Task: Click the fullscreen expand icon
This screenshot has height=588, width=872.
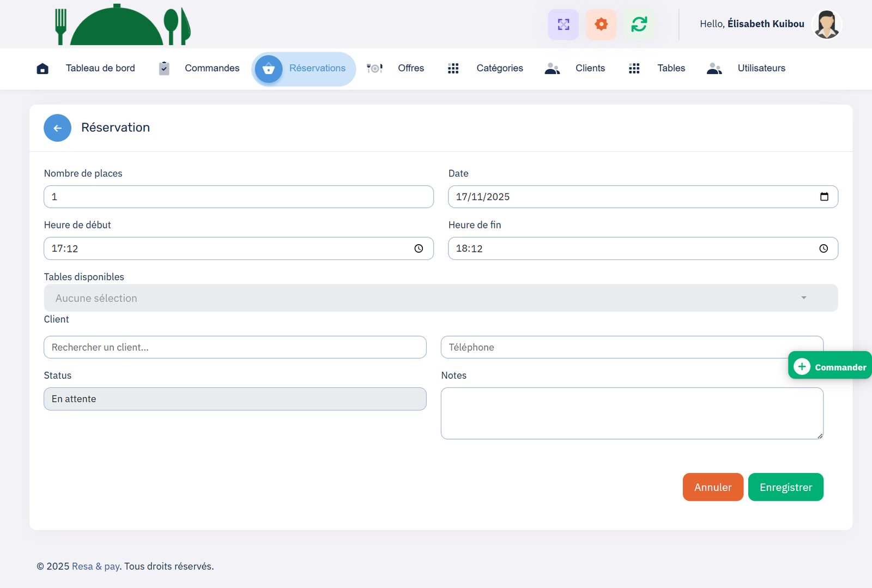Action: [x=563, y=25]
